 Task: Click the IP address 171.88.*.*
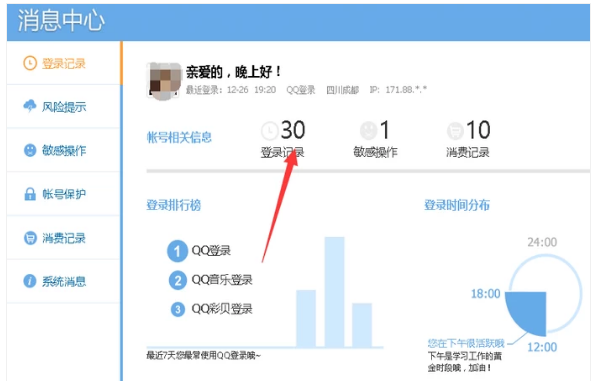406,90
